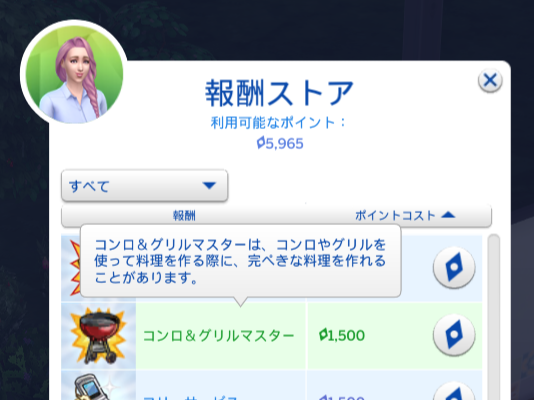Close the 報酬ストア window
This screenshot has width=534, height=400.
click(490, 81)
